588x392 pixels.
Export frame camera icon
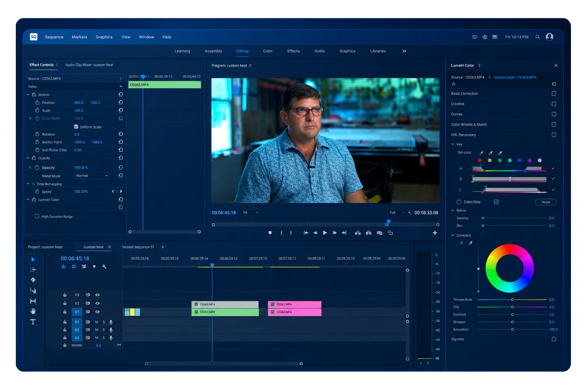(379, 233)
